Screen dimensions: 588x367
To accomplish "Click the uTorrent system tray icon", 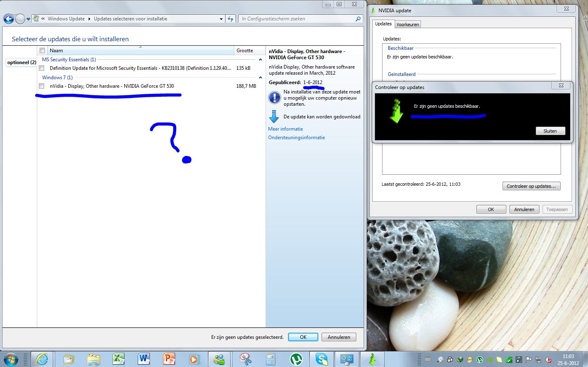I will (480, 360).
